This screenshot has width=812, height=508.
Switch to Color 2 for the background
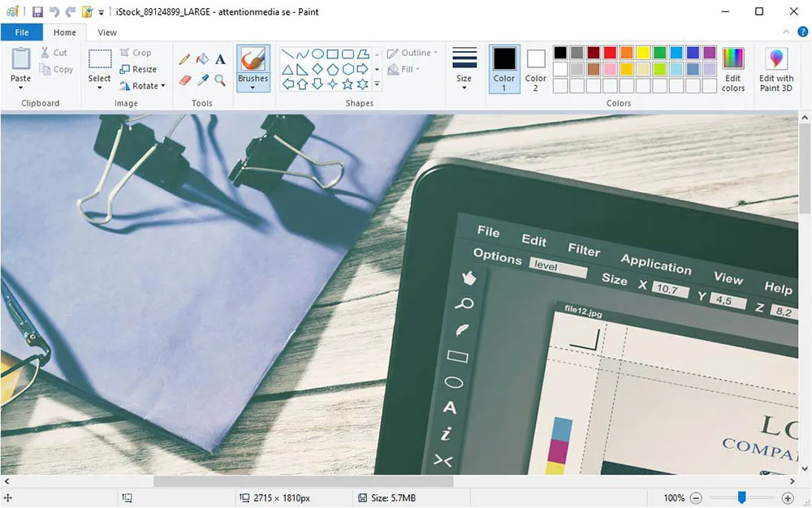[535, 69]
